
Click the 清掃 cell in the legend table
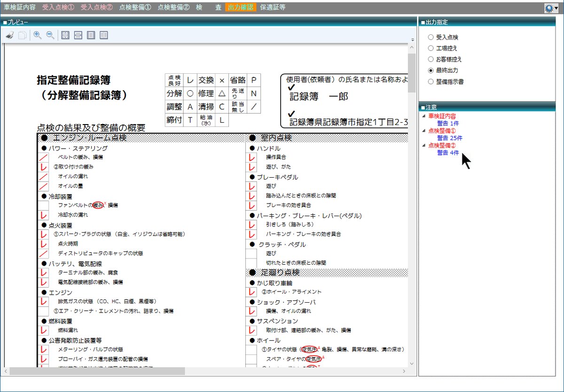coord(206,107)
